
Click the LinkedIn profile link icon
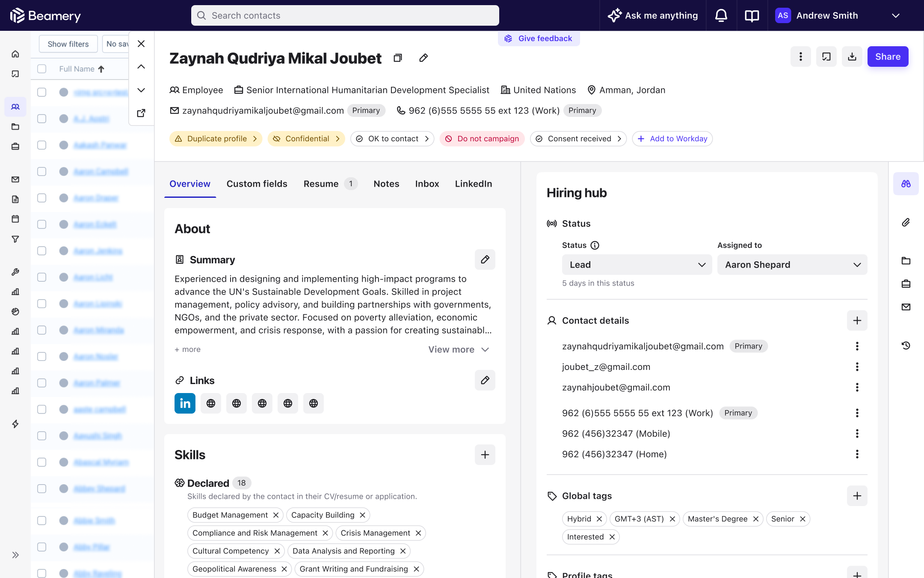185,403
